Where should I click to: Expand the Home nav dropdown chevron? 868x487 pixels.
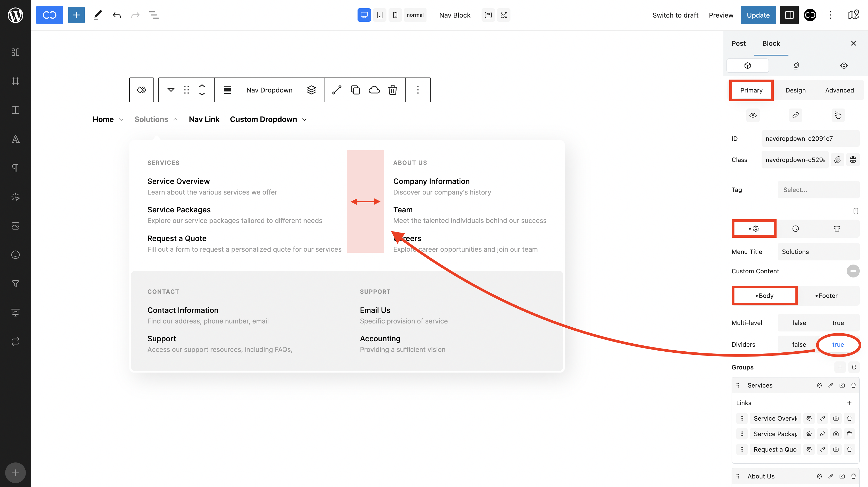click(121, 120)
